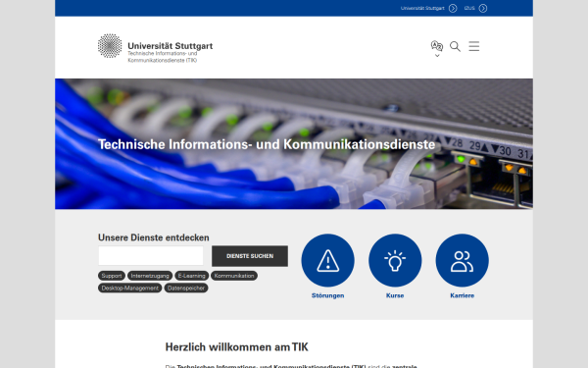Image resolution: width=588 pixels, height=368 pixels.
Task: Follow the IZUS top bar link
Action: tap(469, 8)
